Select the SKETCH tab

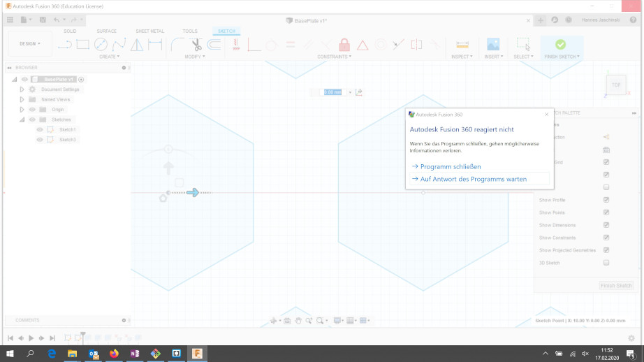point(227,31)
